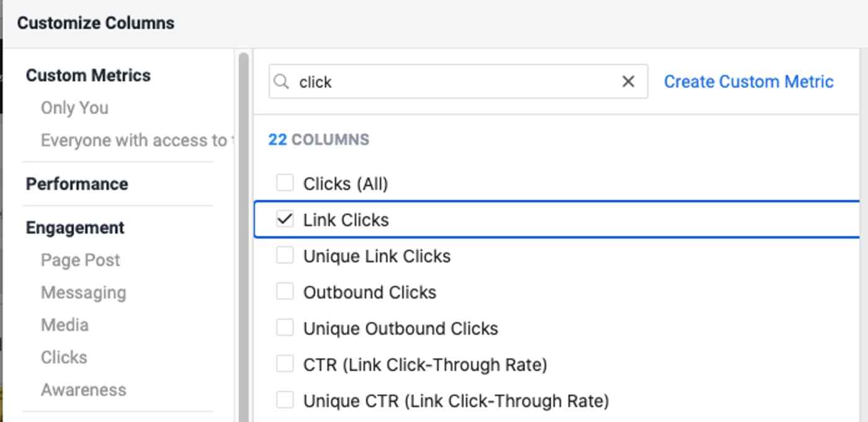Check CTR (Link Click-Through Rate) box

(x=285, y=364)
